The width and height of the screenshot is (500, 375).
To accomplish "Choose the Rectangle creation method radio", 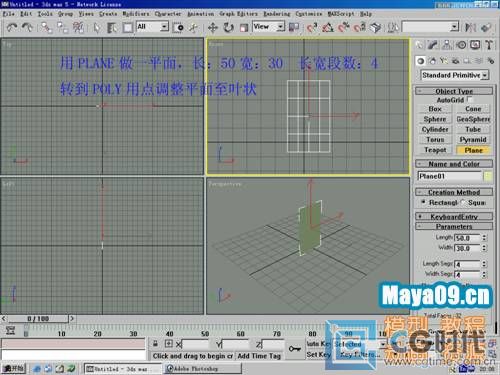I will (423, 202).
